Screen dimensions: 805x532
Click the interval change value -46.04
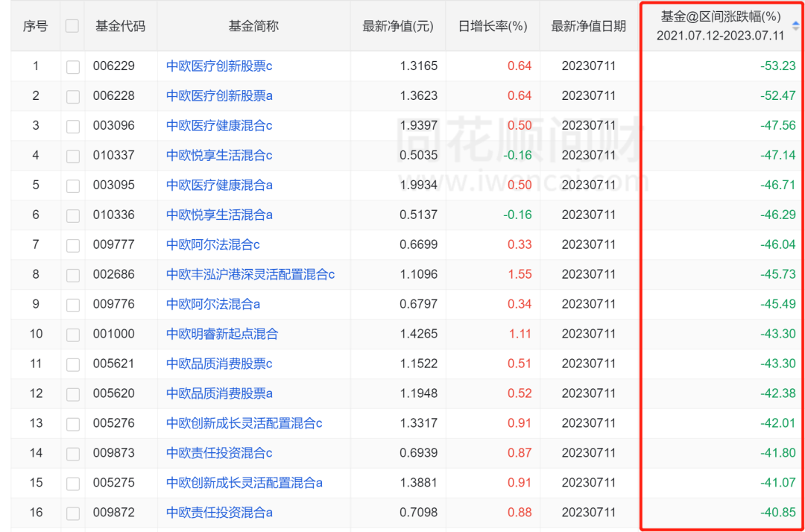click(777, 244)
